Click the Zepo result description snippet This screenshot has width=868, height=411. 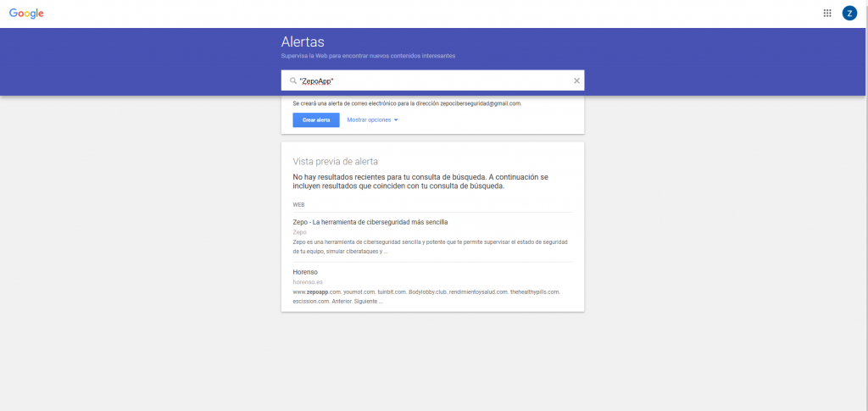click(432, 247)
